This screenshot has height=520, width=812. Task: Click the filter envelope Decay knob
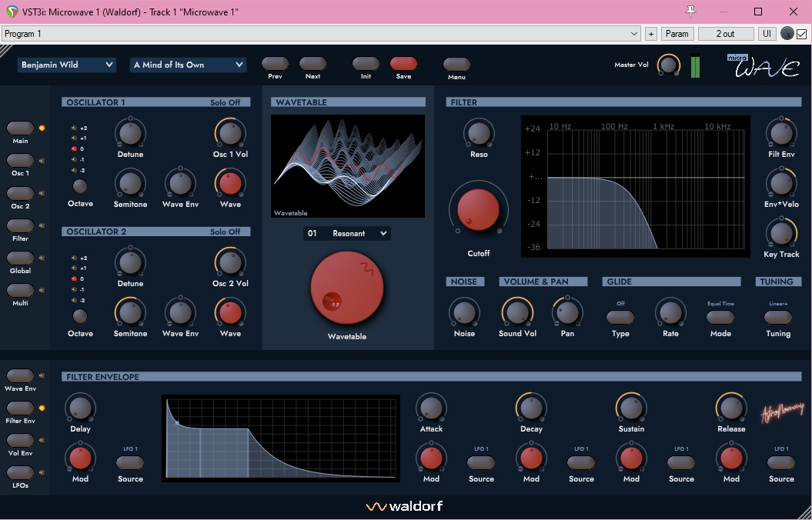click(x=531, y=408)
